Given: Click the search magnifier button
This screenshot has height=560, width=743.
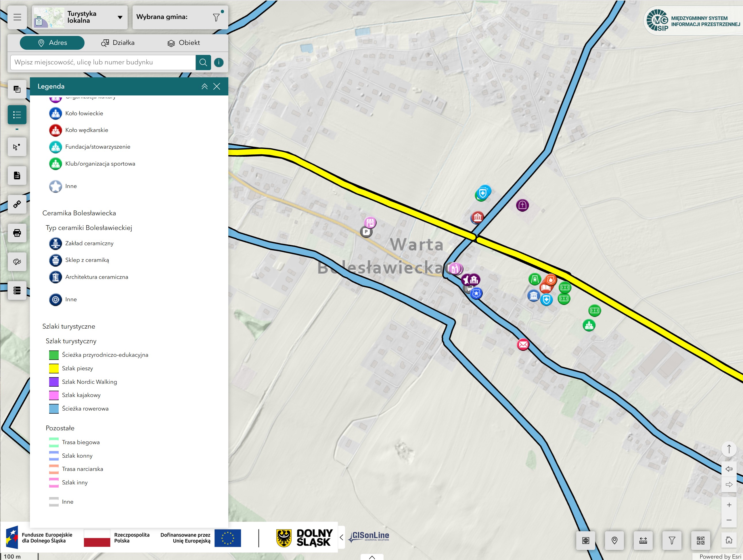Looking at the screenshot, I should point(203,62).
